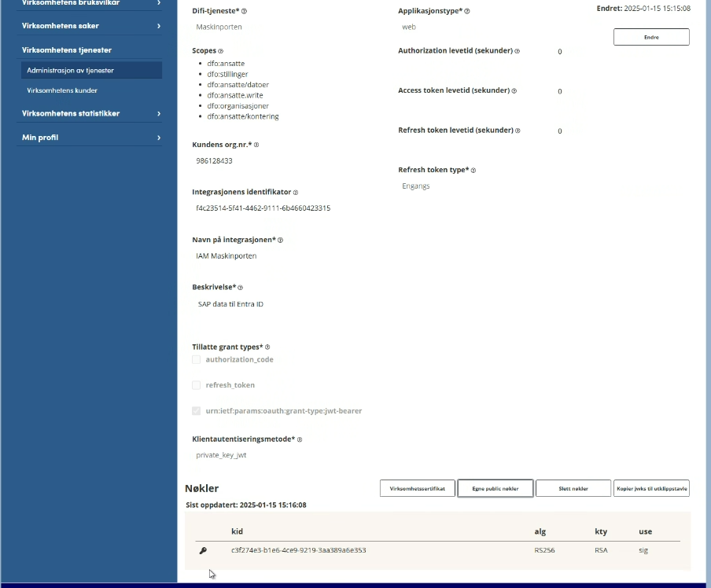Show help for Applikasjonstype
Image resolution: width=711 pixels, height=588 pixels.
pyautogui.click(x=467, y=11)
